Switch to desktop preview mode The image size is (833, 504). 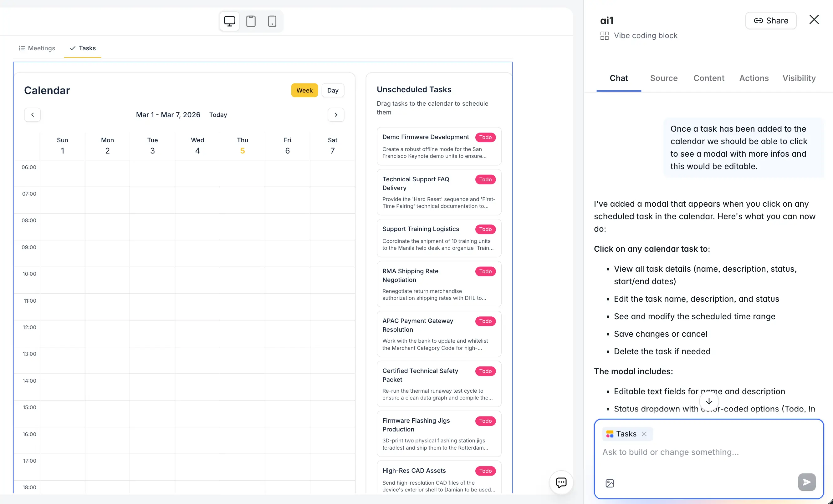230,21
